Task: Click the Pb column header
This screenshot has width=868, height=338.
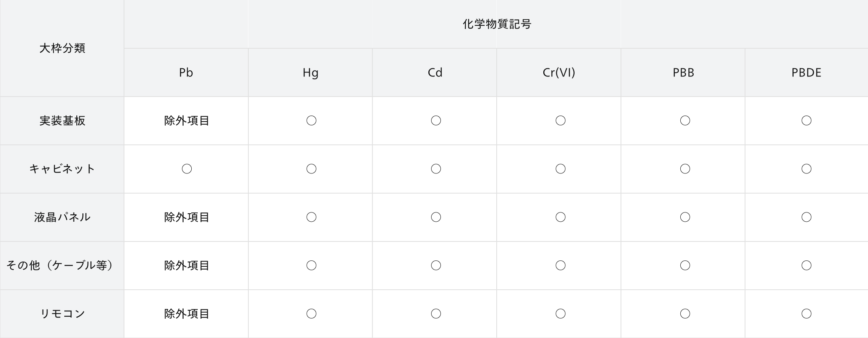Action: pos(186,72)
